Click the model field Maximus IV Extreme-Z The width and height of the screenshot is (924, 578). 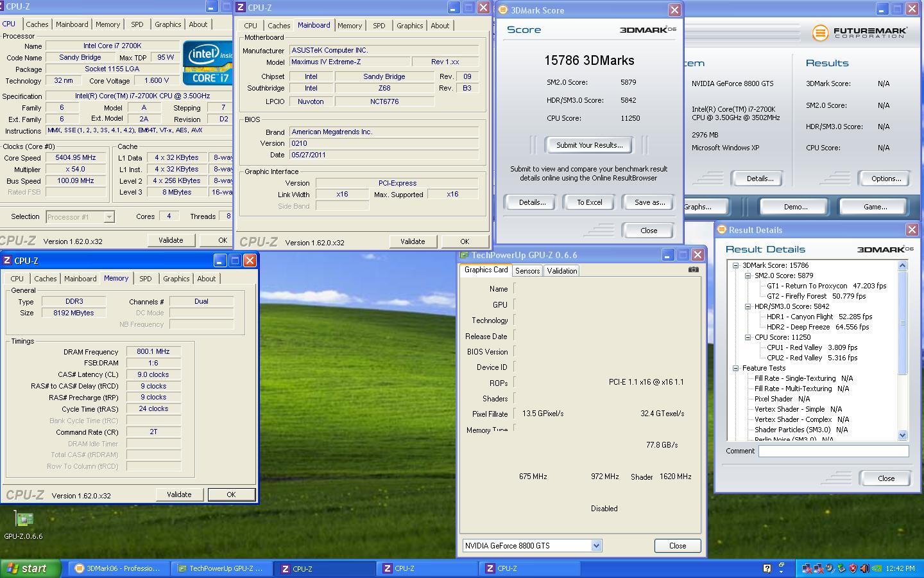[x=349, y=62]
